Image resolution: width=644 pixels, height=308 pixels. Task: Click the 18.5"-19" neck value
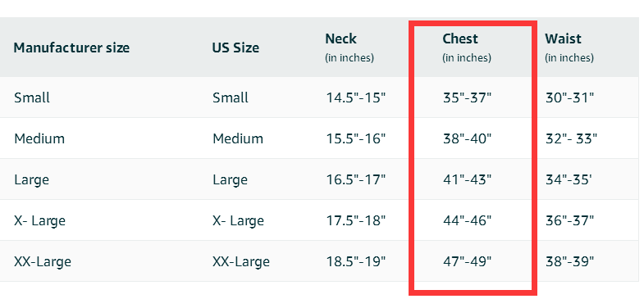(x=356, y=261)
